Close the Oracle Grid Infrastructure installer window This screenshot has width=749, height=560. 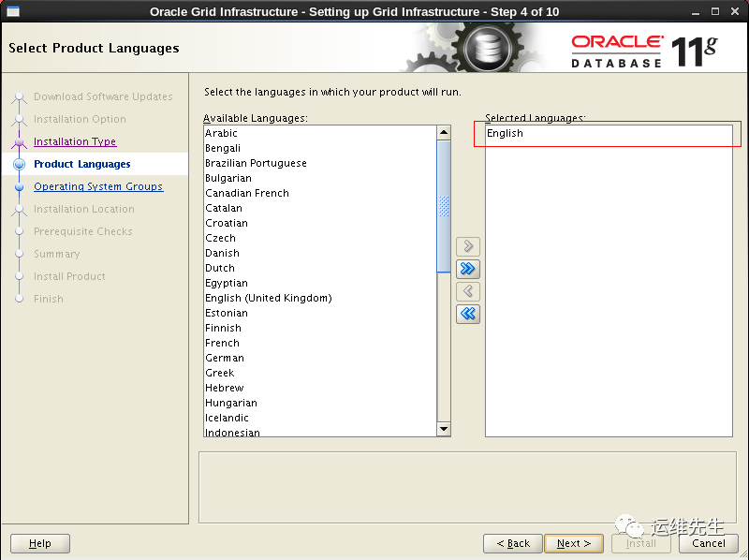click(735, 11)
